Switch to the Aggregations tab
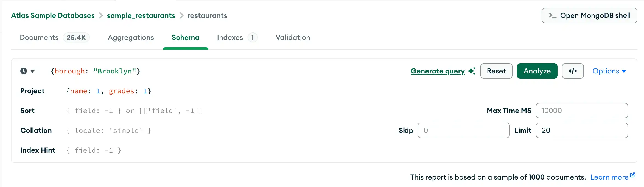The image size is (644, 187). coord(131,37)
